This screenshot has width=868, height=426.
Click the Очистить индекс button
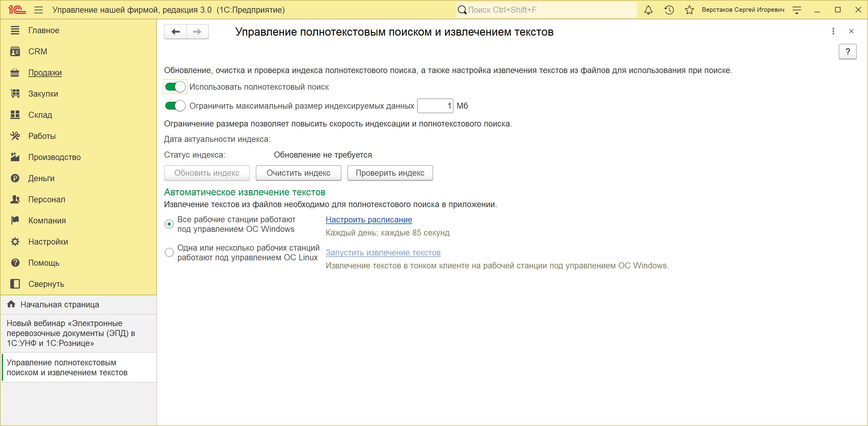tap(299, 173)
